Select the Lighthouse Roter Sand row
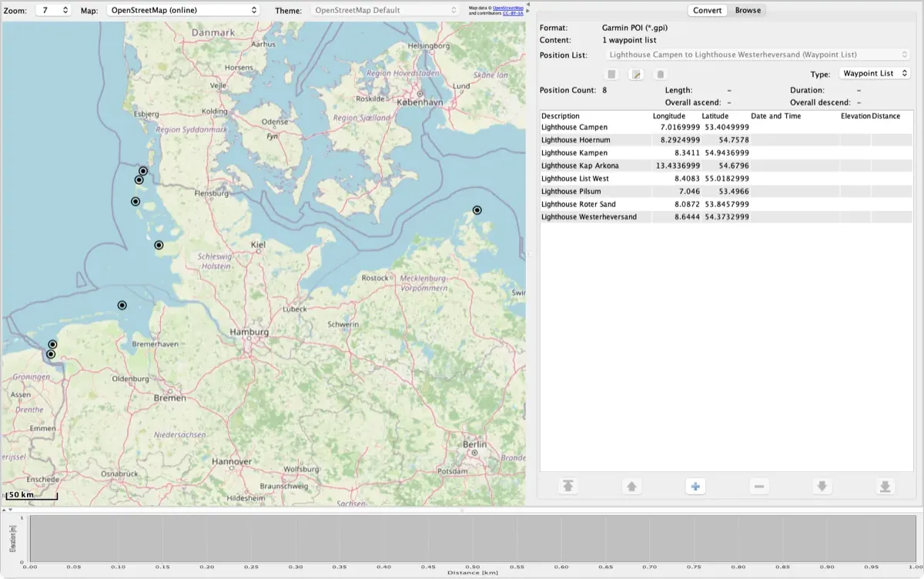 [x=727, y=204]
